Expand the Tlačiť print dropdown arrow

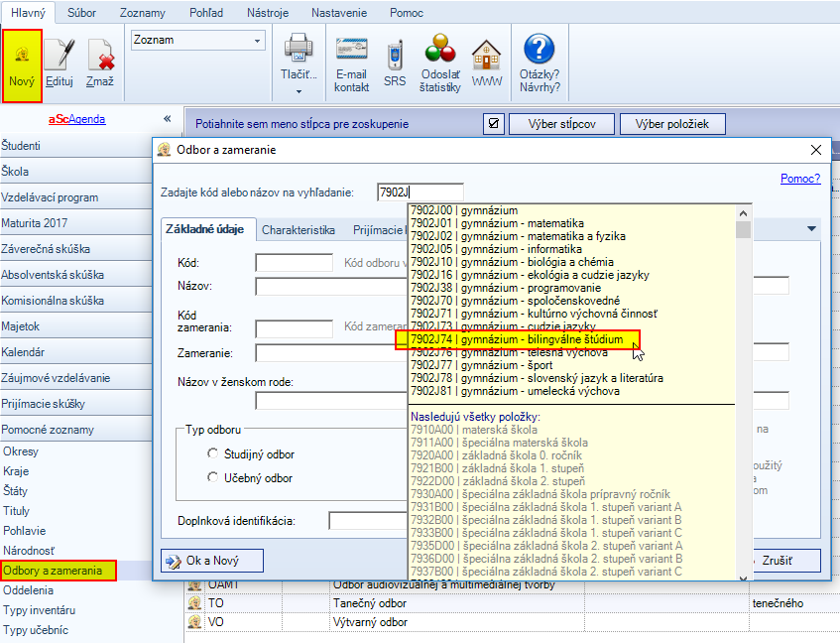point(298,91)
